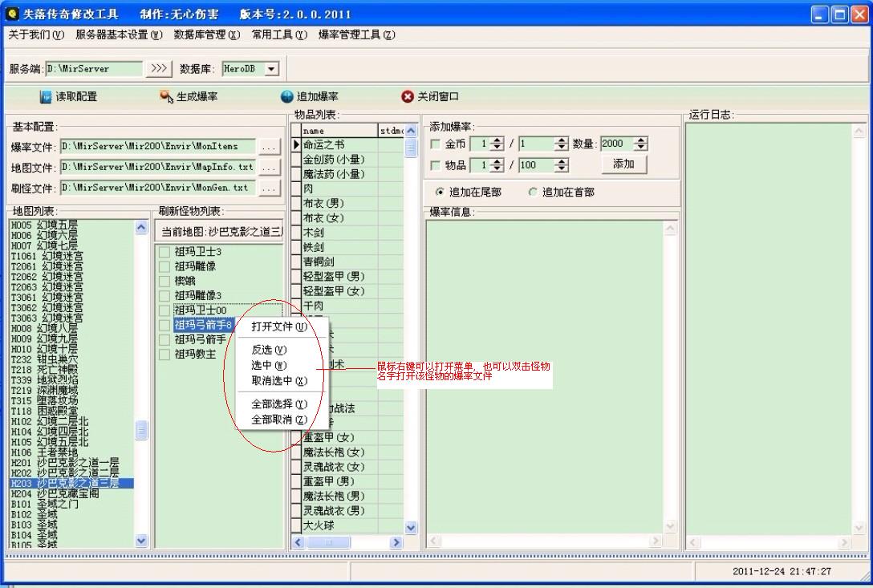This screenshot has width=873, height=588.
Task: Choose 全部选择 from the context menu
Action: tap(278, 404)
